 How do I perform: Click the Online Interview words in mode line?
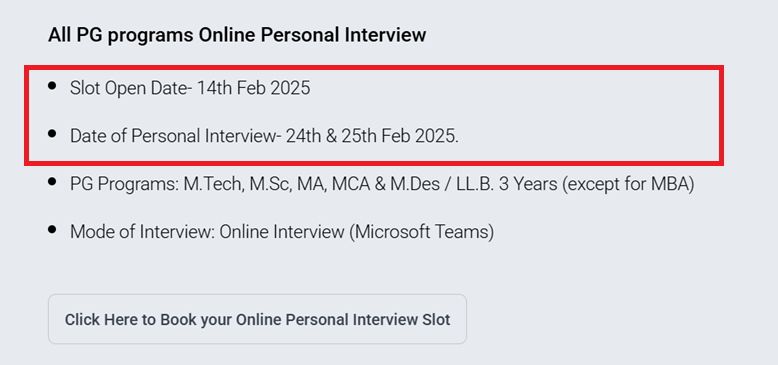(281, 232)
